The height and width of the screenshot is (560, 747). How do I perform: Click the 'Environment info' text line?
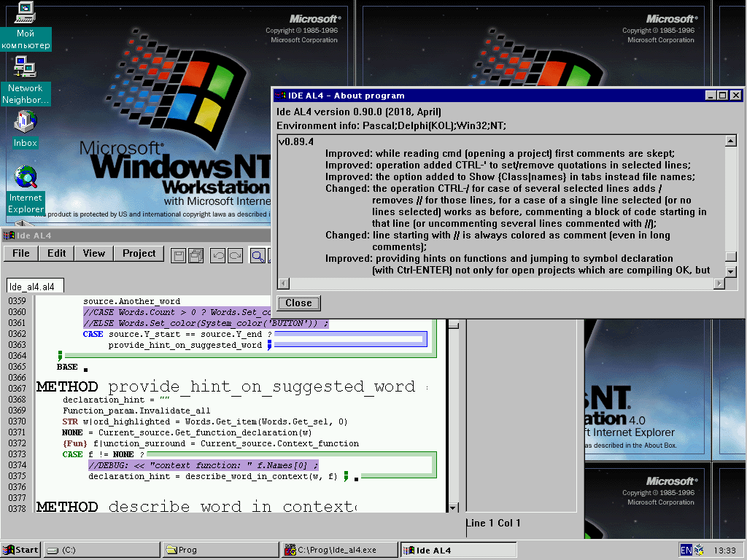[x=391, y=125]
